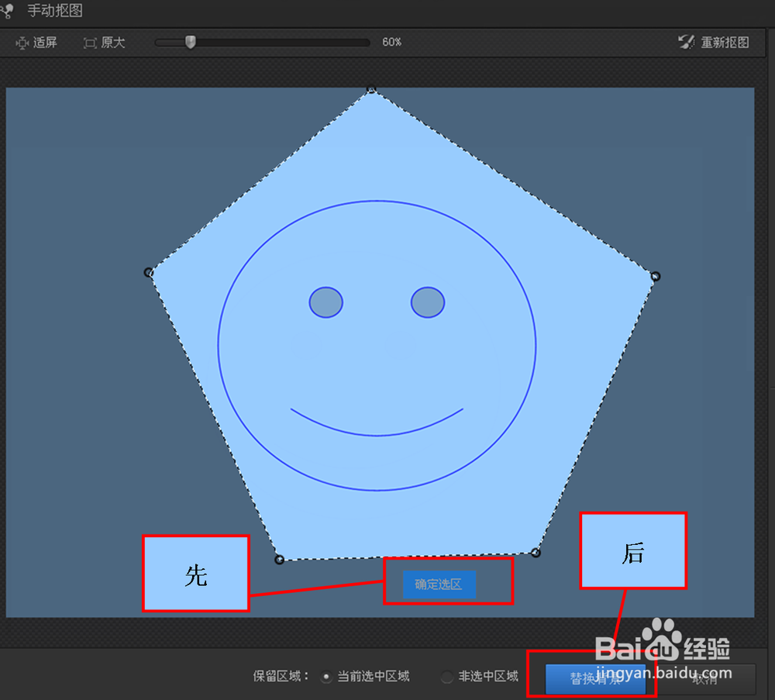Click the 原大 original-size view icon

click(88, 43)
